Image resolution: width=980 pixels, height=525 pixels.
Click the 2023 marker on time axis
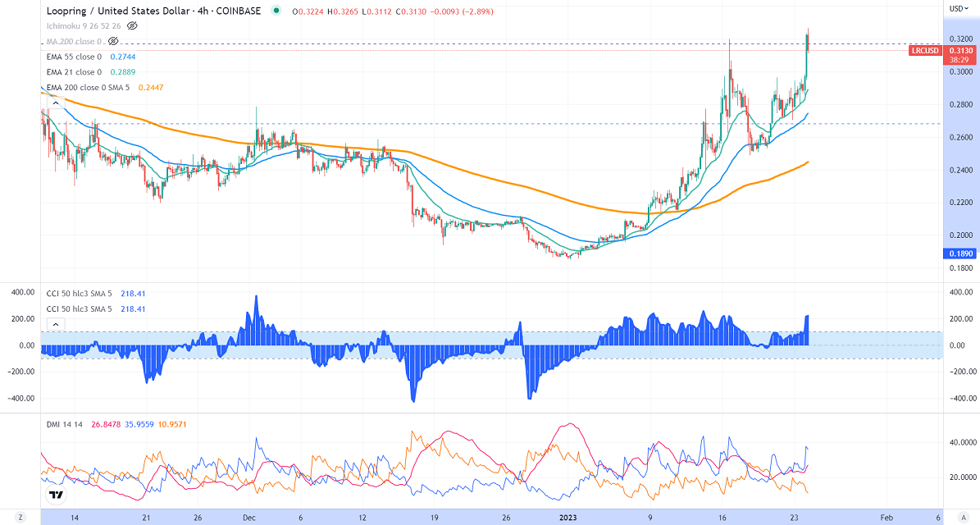point(568,518)
